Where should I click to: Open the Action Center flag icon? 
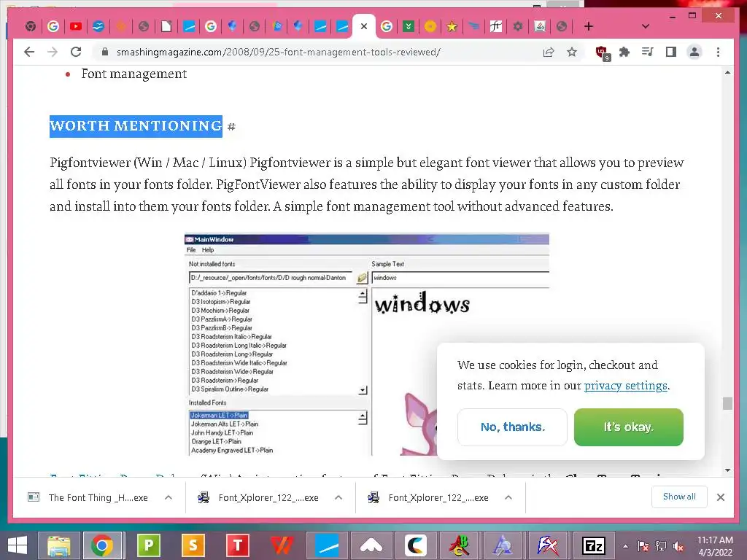pos(643,546)
